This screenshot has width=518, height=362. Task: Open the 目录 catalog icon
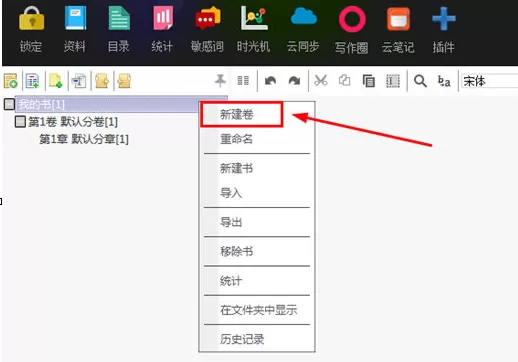click(x=119, y=19)
